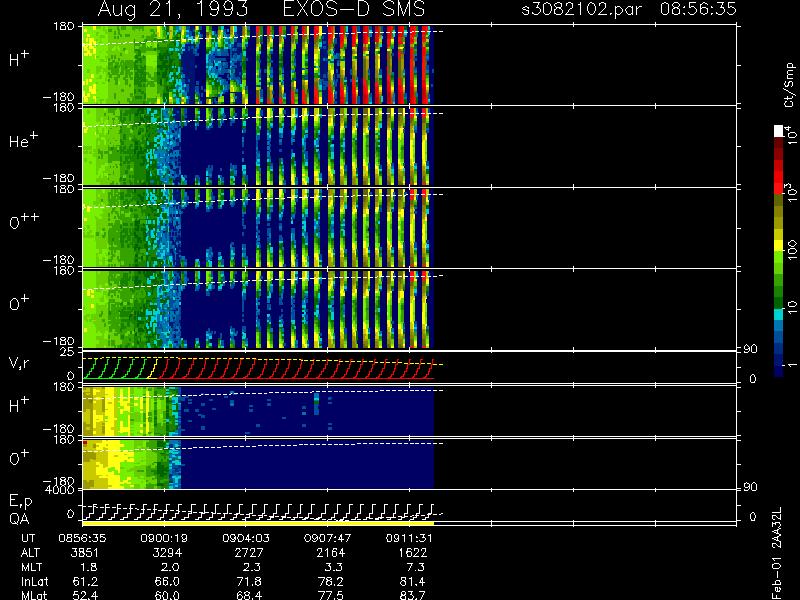Select the "Ct/Smp" color scale unit label
Image resolution: width=800 pixels, height=600 pixels.
tap(789, 85)
